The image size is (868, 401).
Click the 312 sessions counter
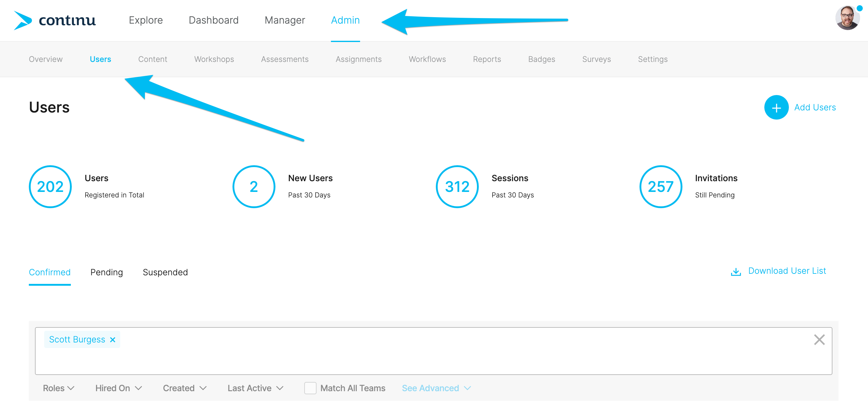[x=457, y=187]
